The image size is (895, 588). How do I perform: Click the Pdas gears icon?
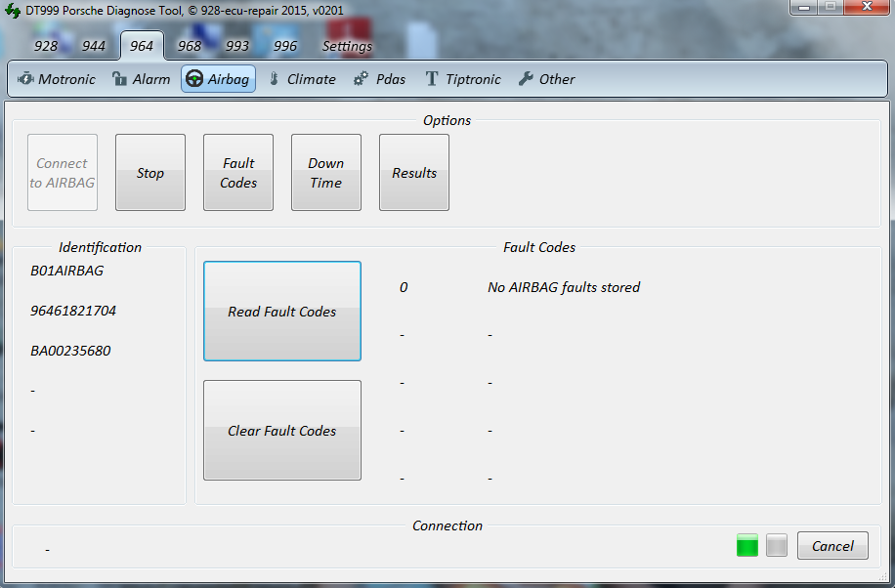pos(361,79)
